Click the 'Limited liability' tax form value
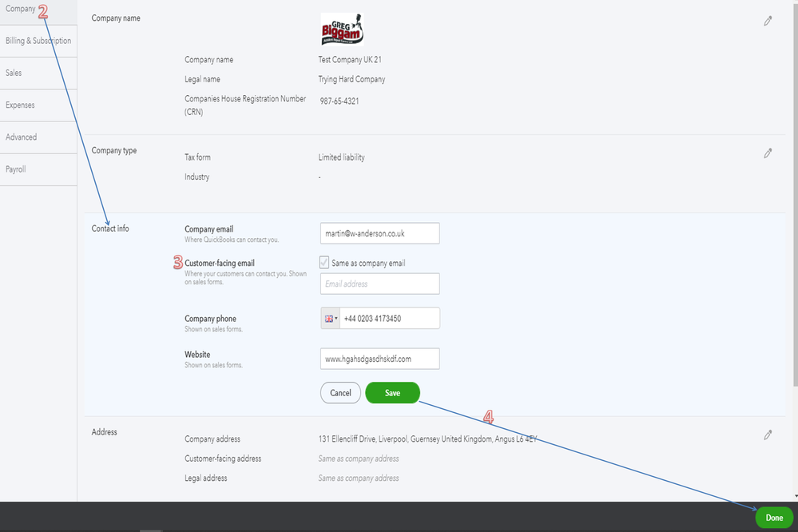Screen dimensions: 798x532 tap(342, 157)
